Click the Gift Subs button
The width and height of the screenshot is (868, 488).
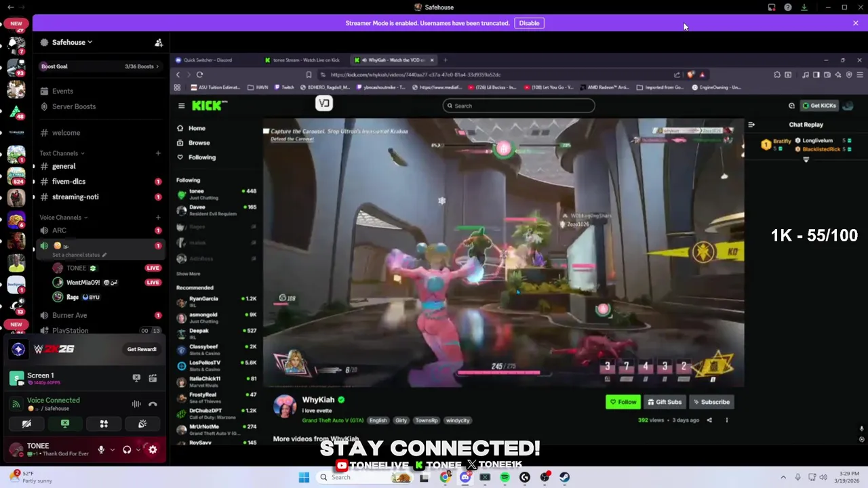[x=665, y=403]
